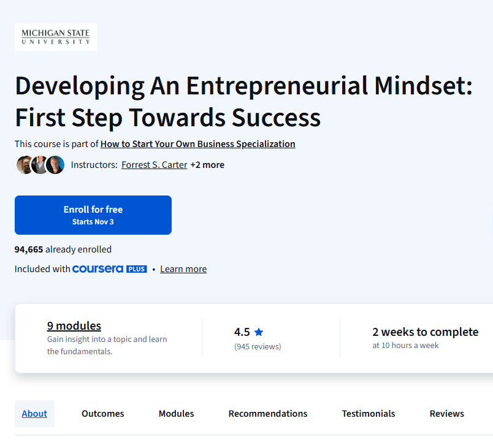This screenshot has width=493, height=448.
Task: Switch to the Reviews tab
Action: [x=446, y=414]
